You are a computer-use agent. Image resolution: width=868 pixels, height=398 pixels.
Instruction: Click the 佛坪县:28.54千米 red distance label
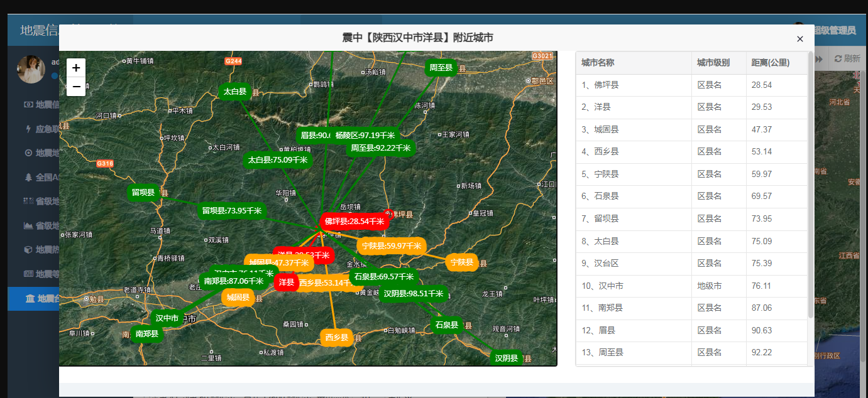(354, 221)
